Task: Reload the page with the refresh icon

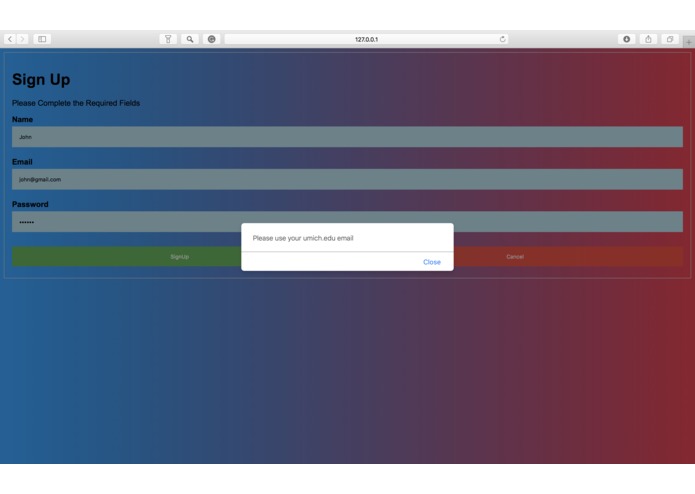Action: pos(502,39)
